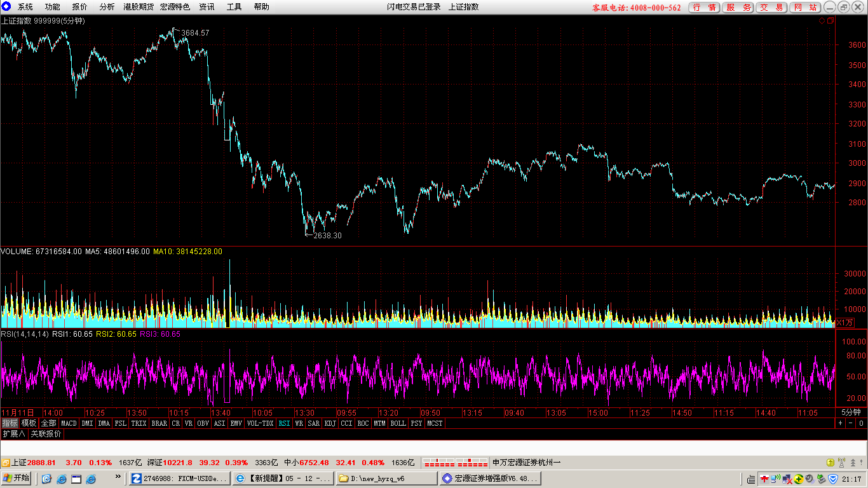Switch to the 新提醒 browser taskbar window
Viewport: 868px width, 488px height.
(x=283, y=478)
